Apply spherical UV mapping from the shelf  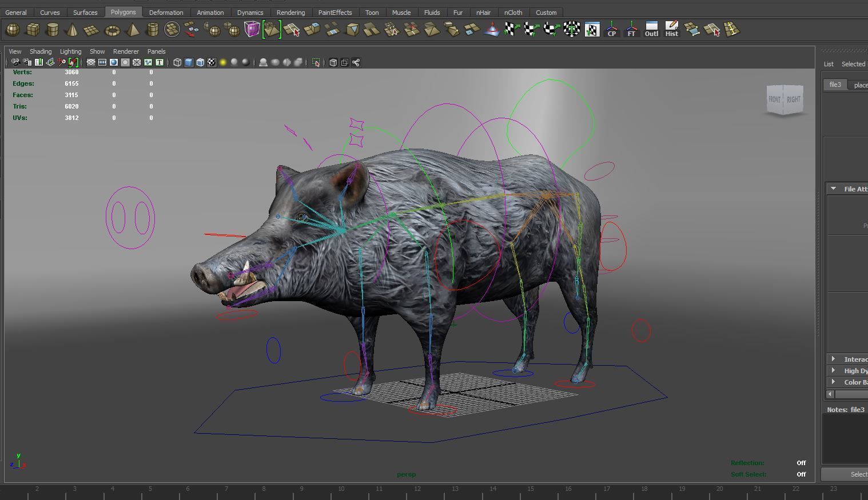click(x=551, y=29)
